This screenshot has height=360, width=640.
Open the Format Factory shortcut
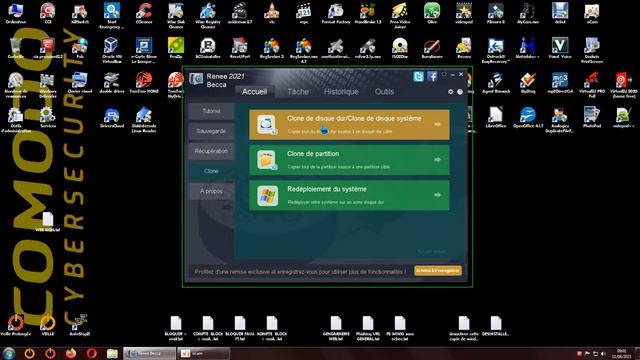336,13
